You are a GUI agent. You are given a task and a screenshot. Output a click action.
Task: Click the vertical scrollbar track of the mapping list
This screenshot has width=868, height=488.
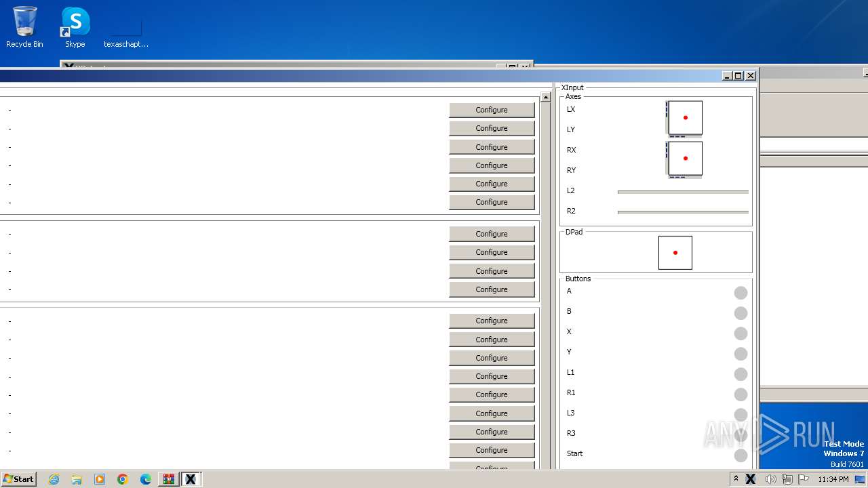coord(546,285)
